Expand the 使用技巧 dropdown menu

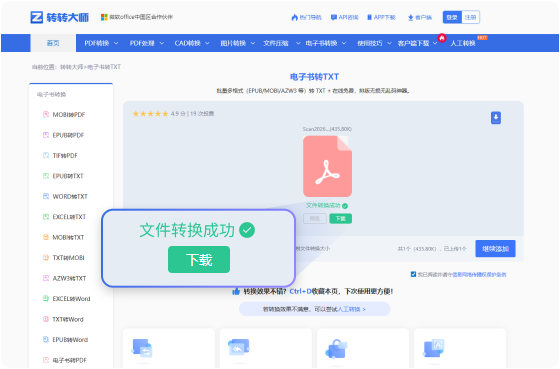tap(374, 43)
